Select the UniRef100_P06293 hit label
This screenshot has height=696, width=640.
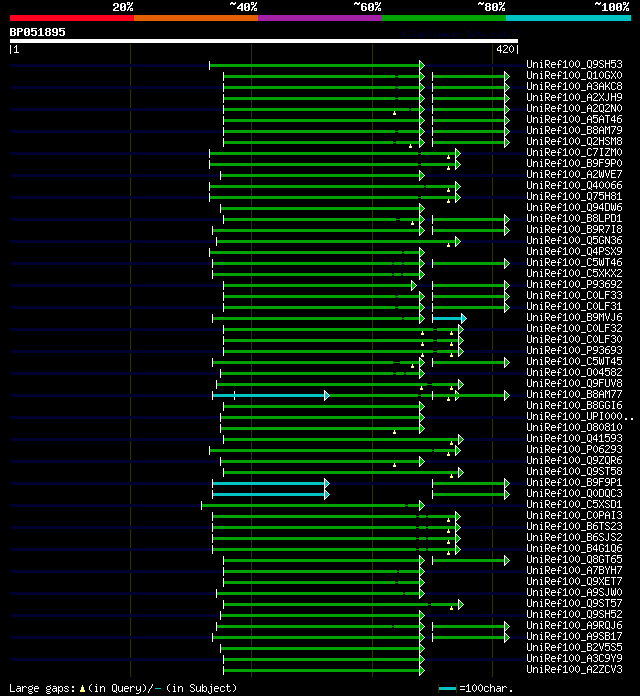[x=574, y=450]
